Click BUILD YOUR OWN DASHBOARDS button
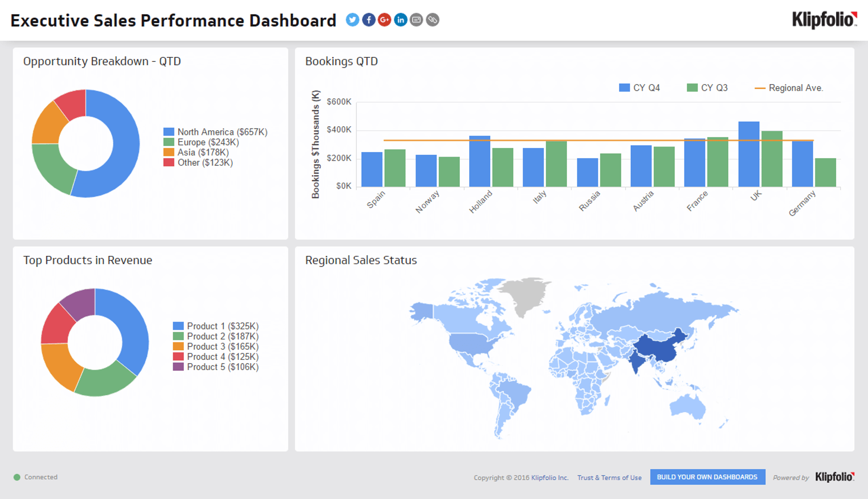 pos(707,477)
